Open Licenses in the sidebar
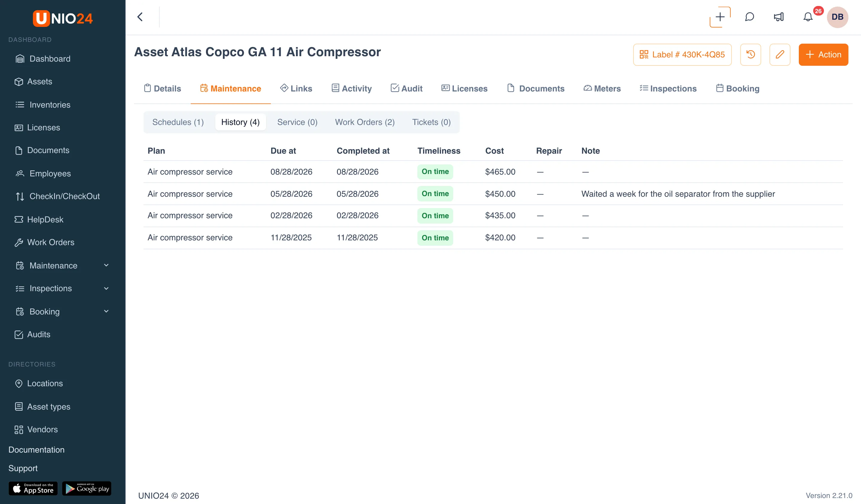 point(38,127)
